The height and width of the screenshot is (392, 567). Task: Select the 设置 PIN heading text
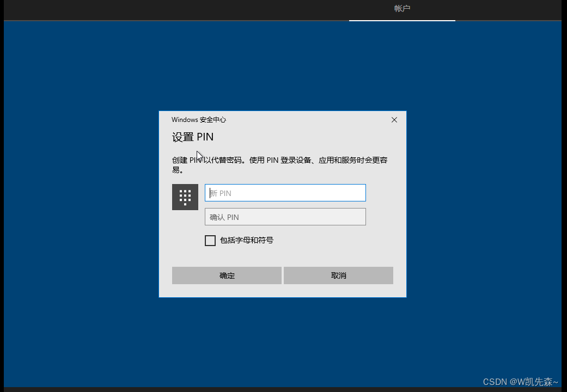[x=192, y=137]
